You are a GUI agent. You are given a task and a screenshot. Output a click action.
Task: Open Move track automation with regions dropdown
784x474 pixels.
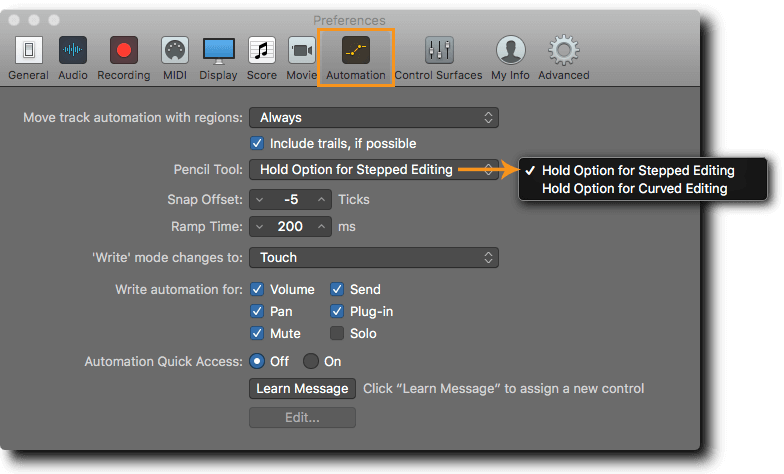374,118
